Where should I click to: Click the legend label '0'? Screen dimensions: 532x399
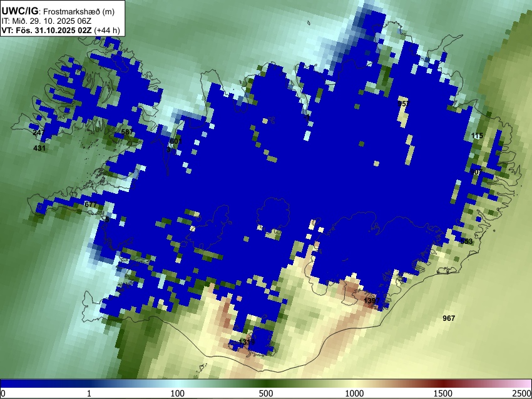(x=3, y=393)
